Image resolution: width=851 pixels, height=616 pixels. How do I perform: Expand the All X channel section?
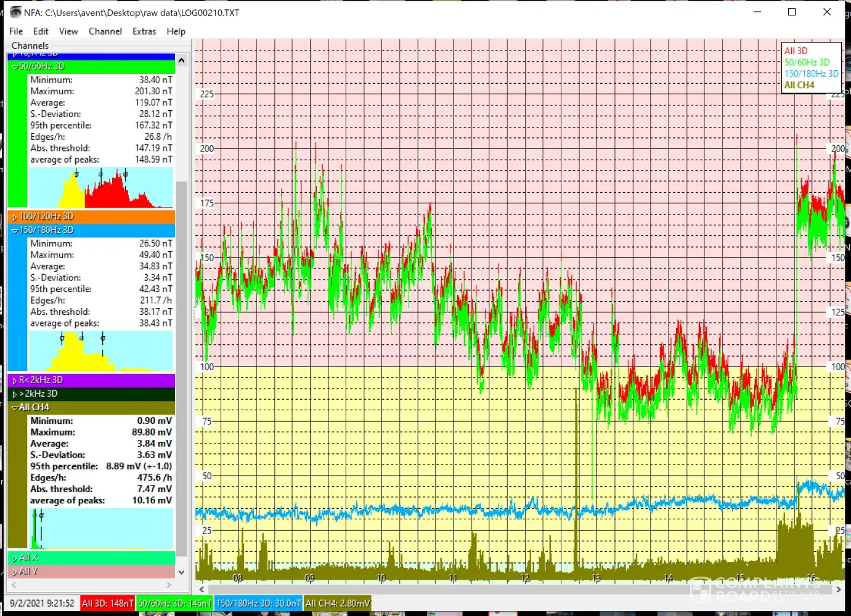[15, 558]
